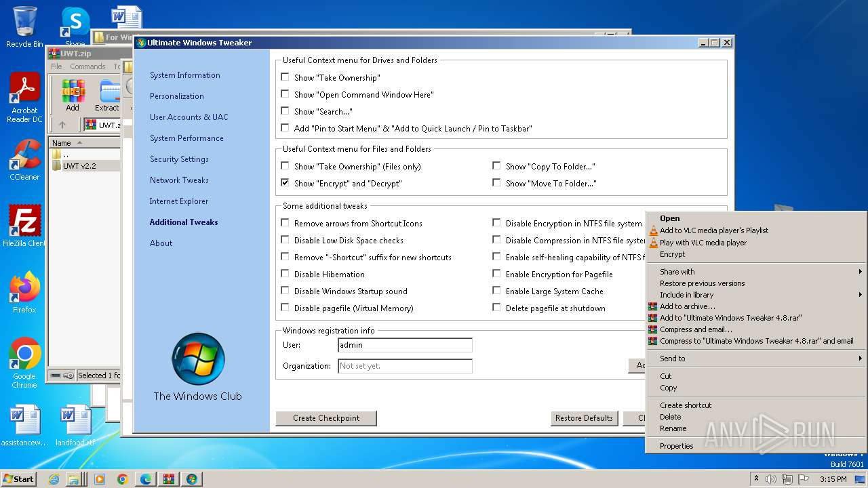Viewport: 868px width, 488px height.
Task: Click the taskbar clock showing 3:15 PM
Action: [833, 479]
